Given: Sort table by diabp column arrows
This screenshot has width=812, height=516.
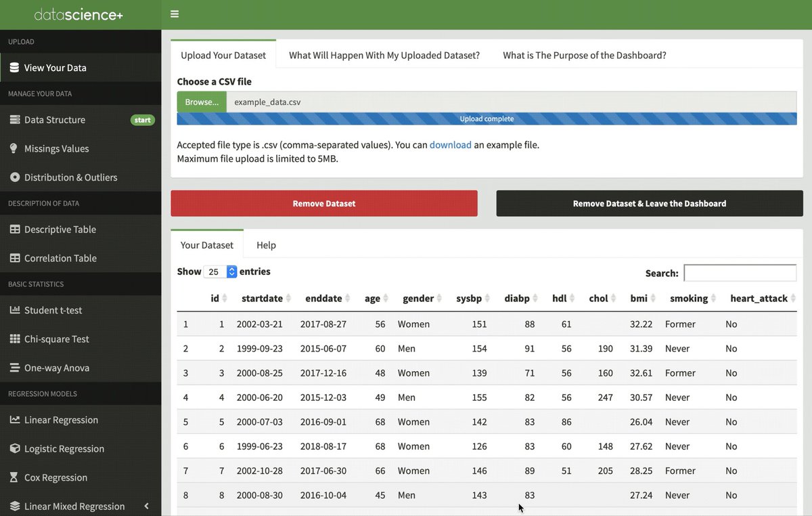Looking at the screenshot, I should 535,299.
